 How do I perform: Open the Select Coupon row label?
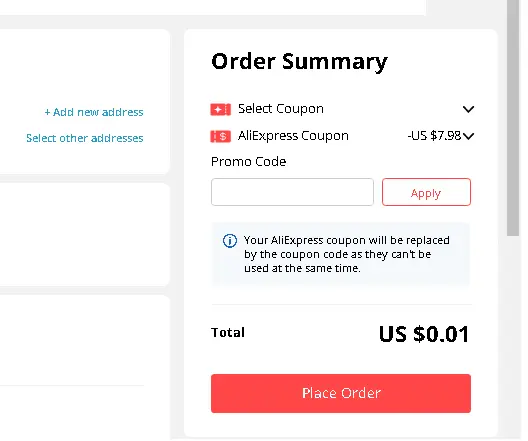pyautogui.click(x=281, y=109)
